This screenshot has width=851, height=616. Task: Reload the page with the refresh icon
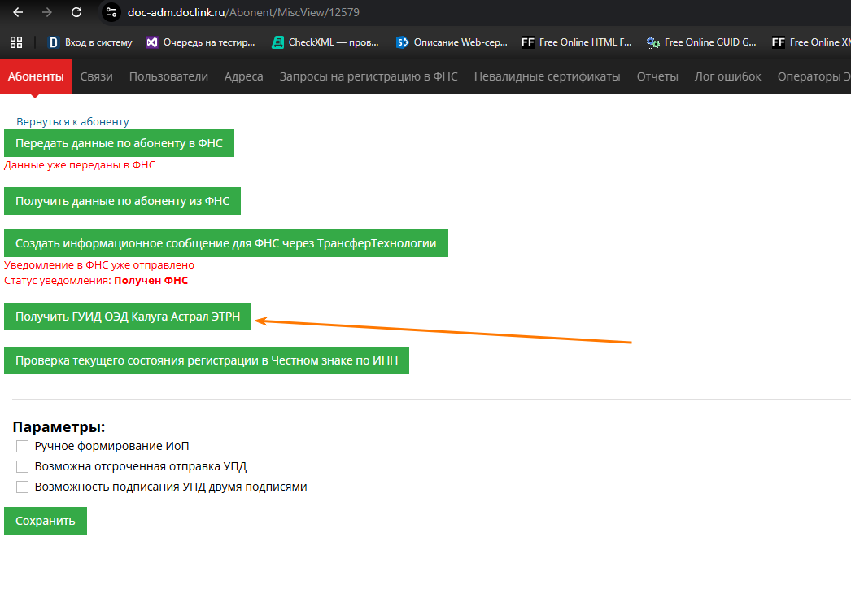(x=76, y=12)
